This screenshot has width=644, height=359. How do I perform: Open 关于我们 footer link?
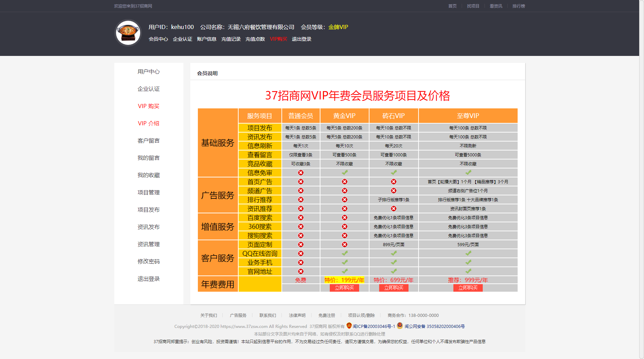tap(209, 316)
